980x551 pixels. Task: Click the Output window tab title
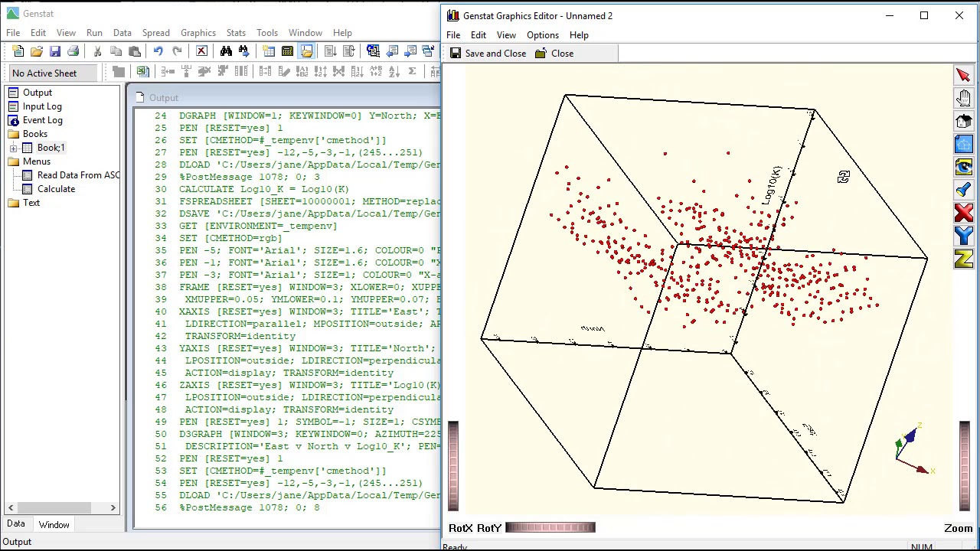click(163, 98)
